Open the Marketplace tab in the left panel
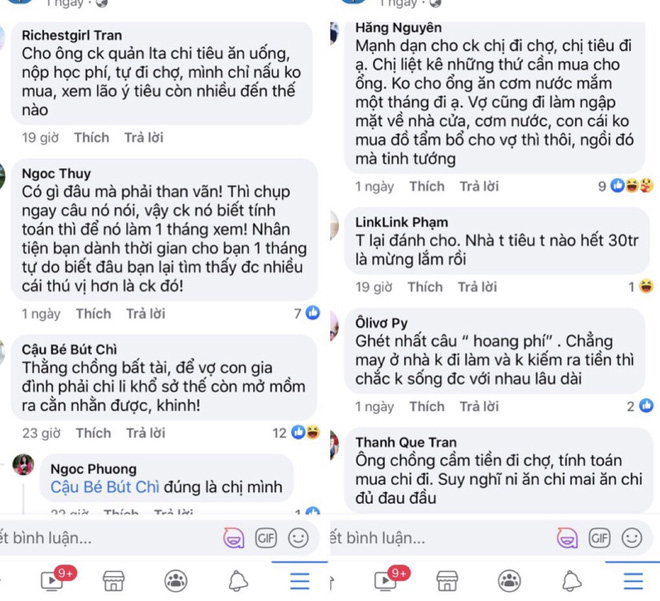Image resolution: width=660 pixels, height=601 pixels. click(114, 580)
